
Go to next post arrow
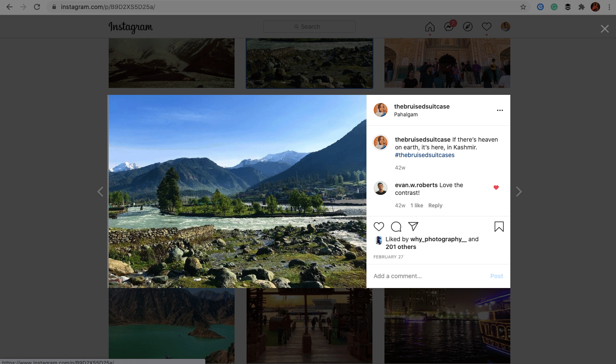coord(519,191)
